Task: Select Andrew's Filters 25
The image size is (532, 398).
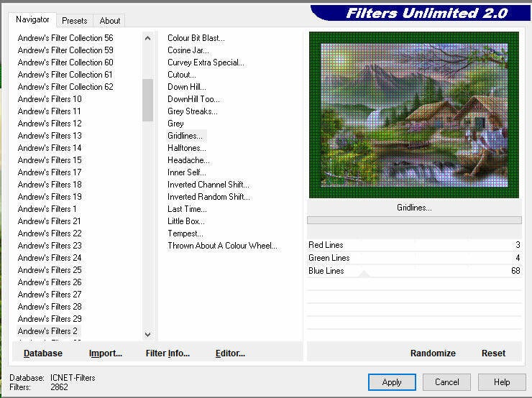Action: [50, 270]
